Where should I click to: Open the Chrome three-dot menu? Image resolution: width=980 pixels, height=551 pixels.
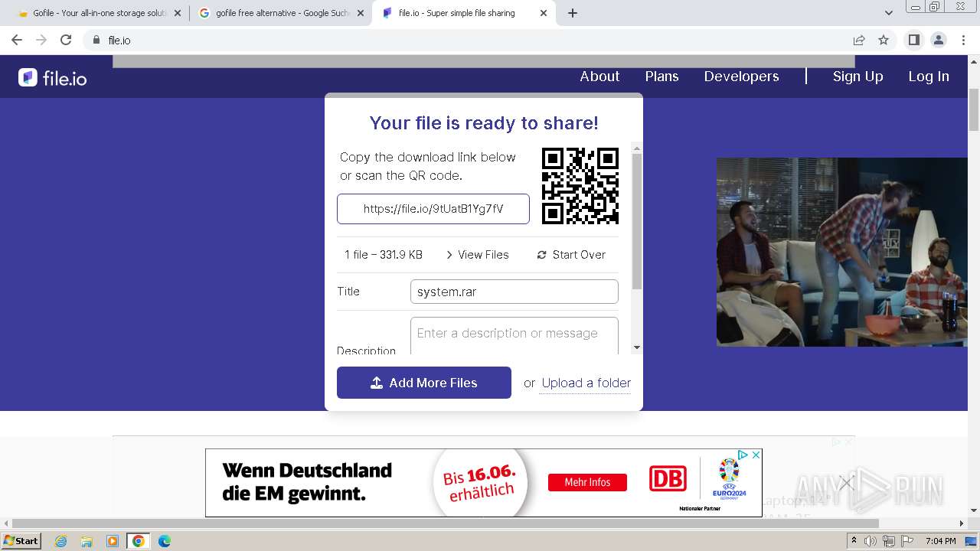962,40
